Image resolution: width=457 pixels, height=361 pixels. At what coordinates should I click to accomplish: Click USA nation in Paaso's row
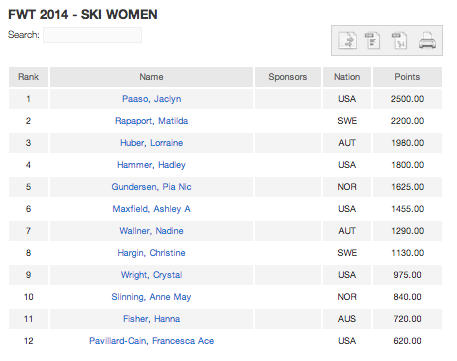[x=347, y=99]
